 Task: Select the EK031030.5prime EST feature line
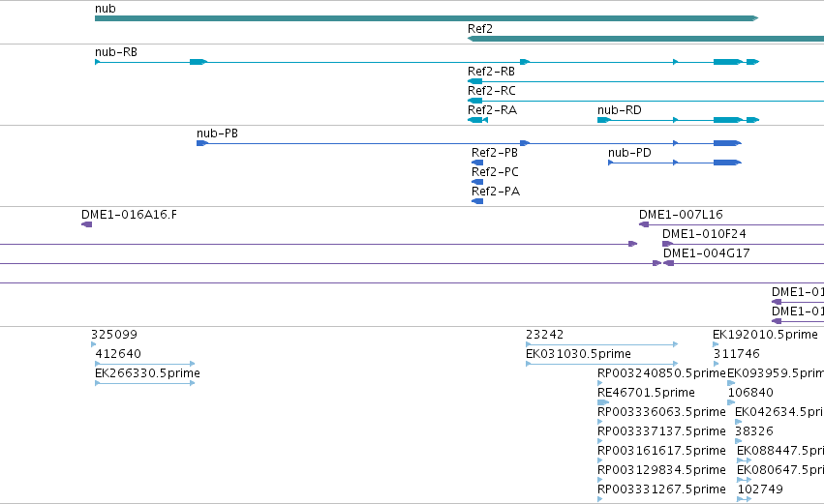(601, 364)
